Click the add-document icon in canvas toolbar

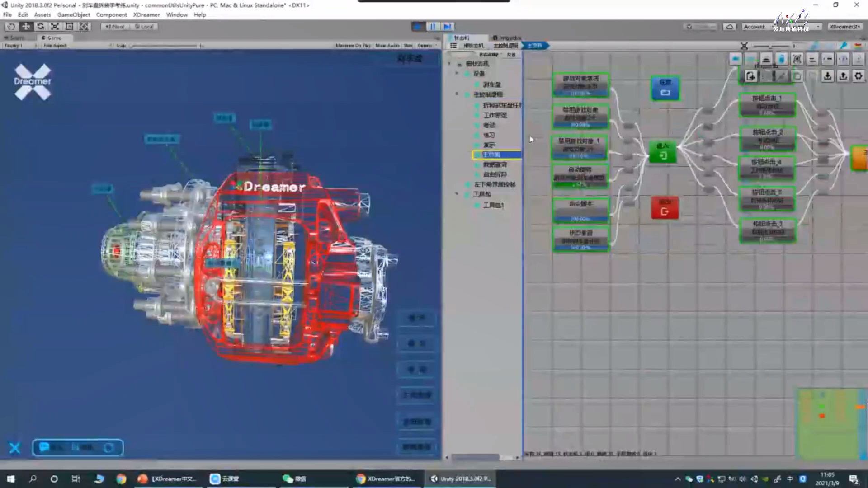(751, 76)
